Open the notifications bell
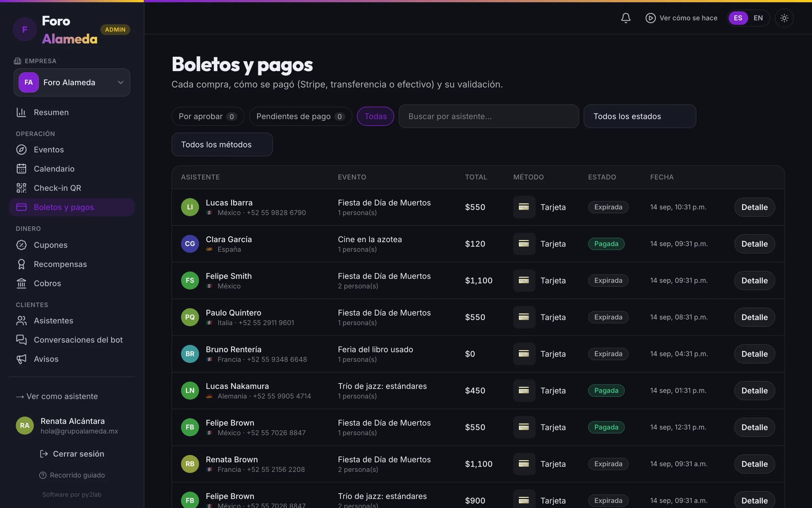This screenshot has height=508, width=812. click(626, 18)
